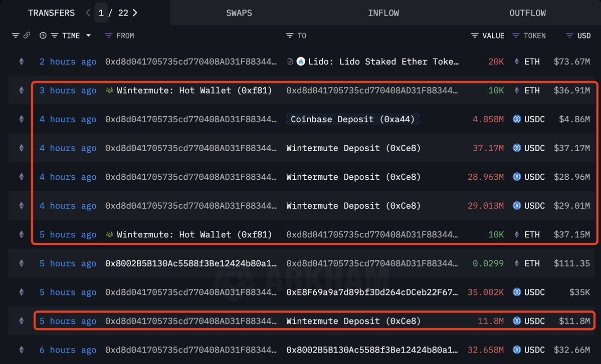Switch to the INFLOW tab

[x=383, y=13]
